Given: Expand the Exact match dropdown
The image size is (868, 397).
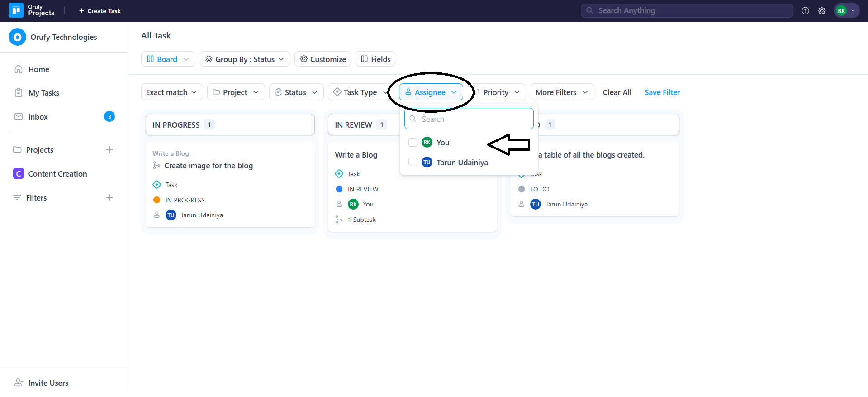Looking at the screenshot, I should click(171, 92).
